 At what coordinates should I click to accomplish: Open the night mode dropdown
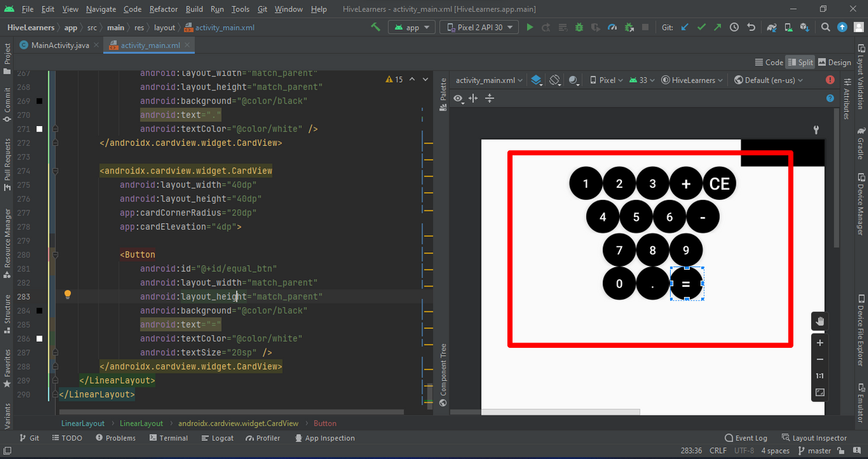pyautogui.click(x=574, y=80)
